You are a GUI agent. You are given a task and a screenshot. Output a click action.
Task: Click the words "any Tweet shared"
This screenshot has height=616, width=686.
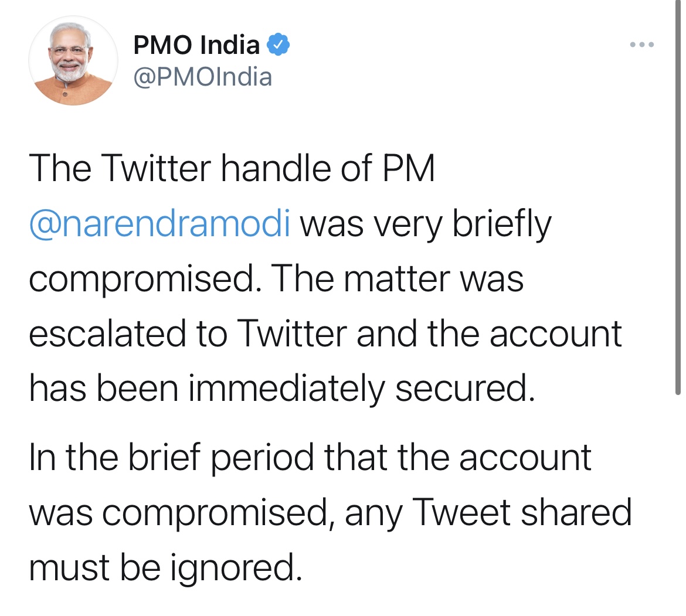click(488, 512)
